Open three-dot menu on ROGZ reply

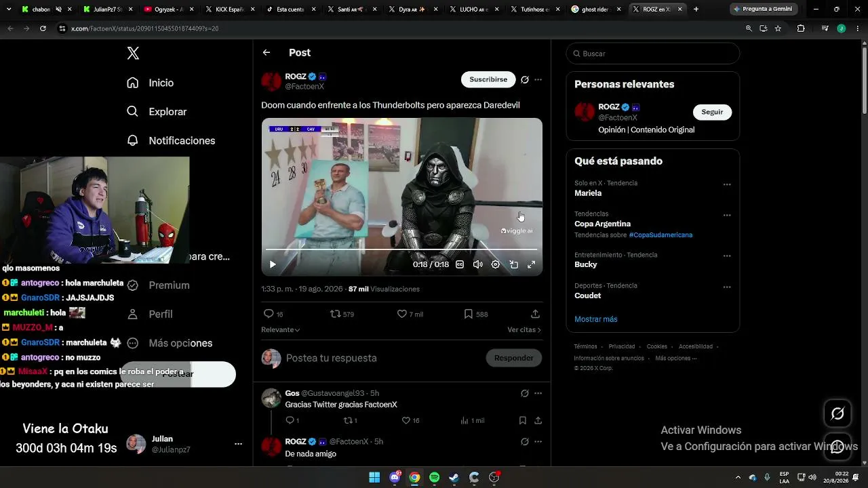[x=538, y=441]
